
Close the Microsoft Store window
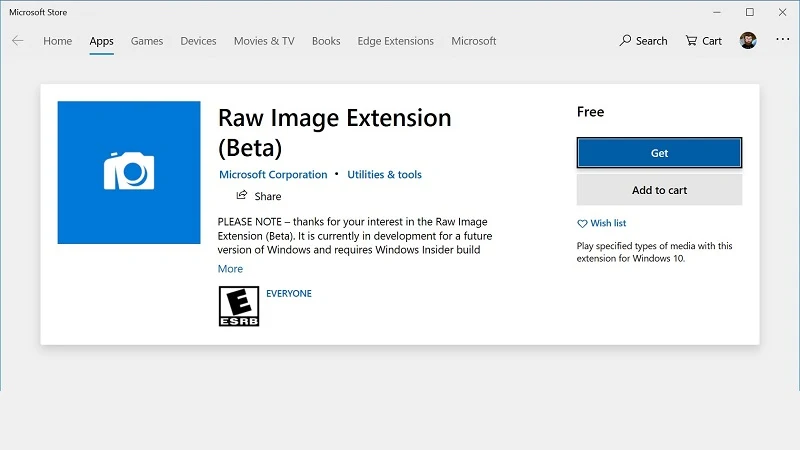pos(782,12)
